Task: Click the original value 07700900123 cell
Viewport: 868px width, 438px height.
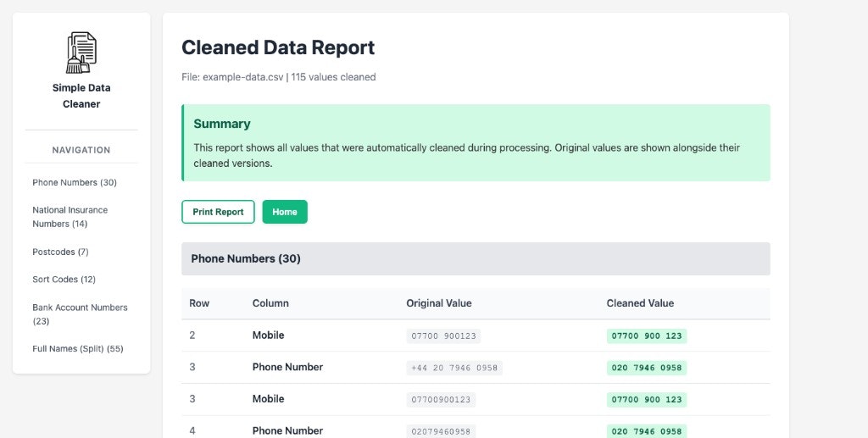Action: coord(441,400)
